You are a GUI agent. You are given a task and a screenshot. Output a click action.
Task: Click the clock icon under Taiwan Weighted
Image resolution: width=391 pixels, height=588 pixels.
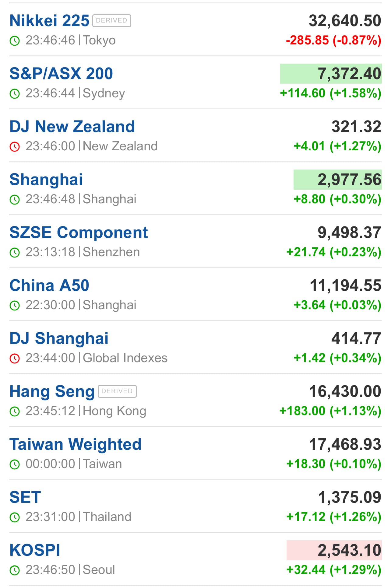point(15,464)
